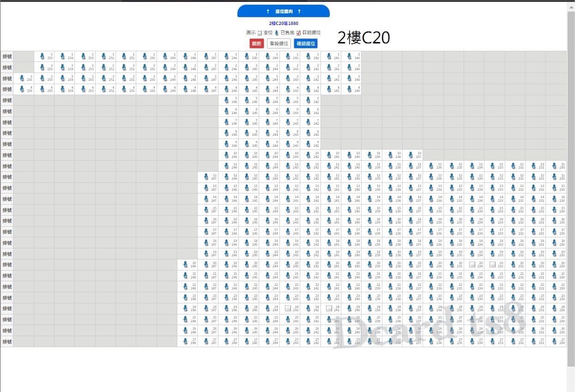Image resolution: width=575 pixels, height=392 pixels.
Task: Click the 重設選位 reset selection button
Action: [279, 44]
